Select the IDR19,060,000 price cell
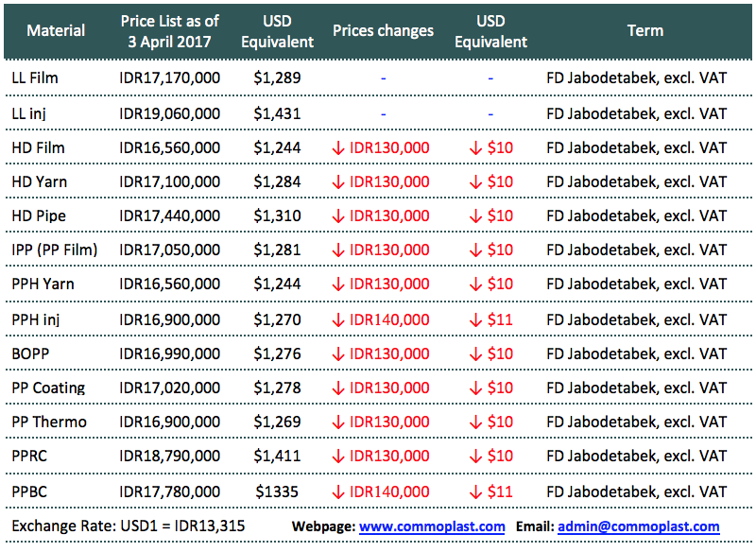Viewport: 756px width, 552px height. (x=170, y=113)
